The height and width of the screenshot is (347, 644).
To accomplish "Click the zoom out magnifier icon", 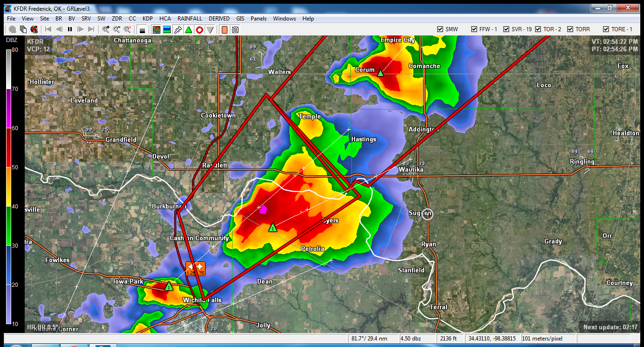I will [116, 29].
